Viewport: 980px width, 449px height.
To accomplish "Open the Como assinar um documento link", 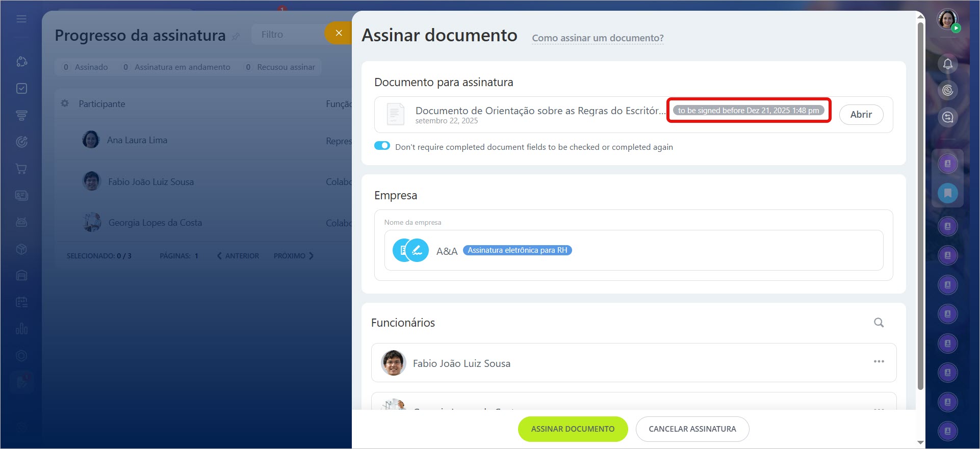I will pyautogui.click(x=598, y=38).
